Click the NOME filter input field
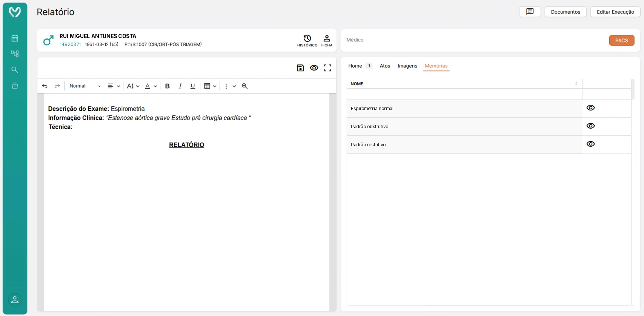The height and width of the screenshot is (316, 644). (x=464, y=94)
